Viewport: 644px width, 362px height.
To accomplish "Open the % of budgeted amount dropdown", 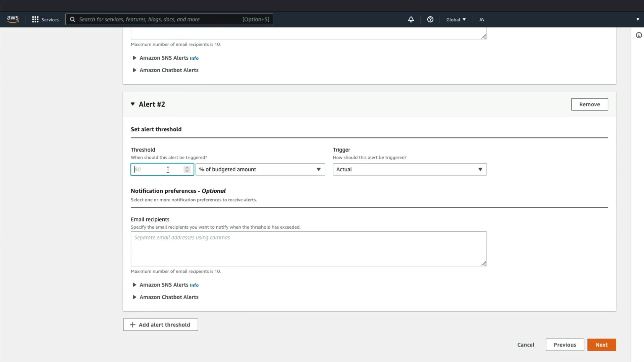I will [x=260, y=169].
